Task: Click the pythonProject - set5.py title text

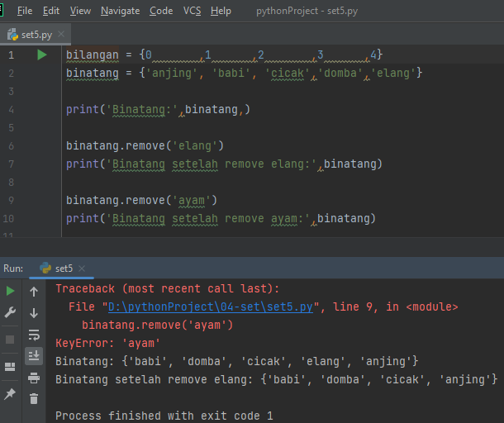Action: [x=307, y=11]
